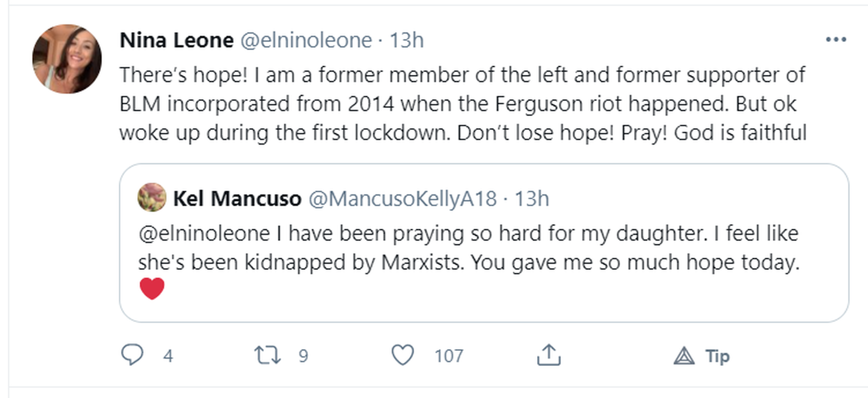The width and height of the screenshot is (868, 398).
Task: Click Nina Leone's tweet 13h timestamp
Action: tap(406, 40)
